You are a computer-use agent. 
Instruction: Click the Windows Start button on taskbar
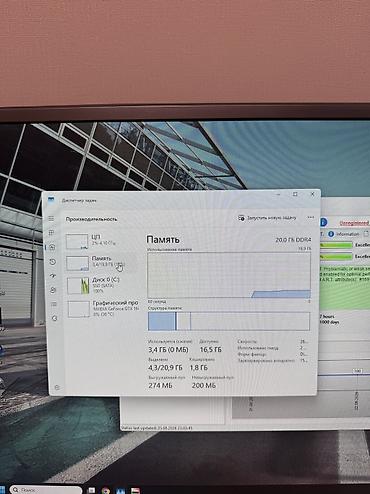click(3, 490)
